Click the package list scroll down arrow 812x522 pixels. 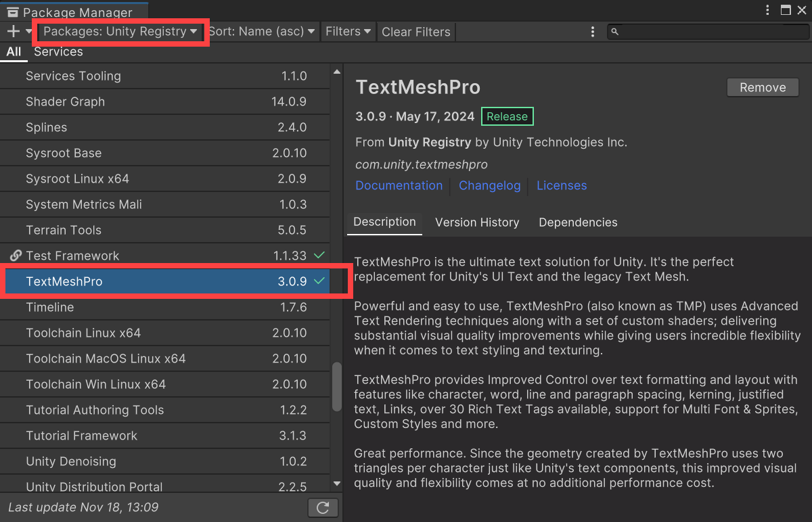coord(337,484)
